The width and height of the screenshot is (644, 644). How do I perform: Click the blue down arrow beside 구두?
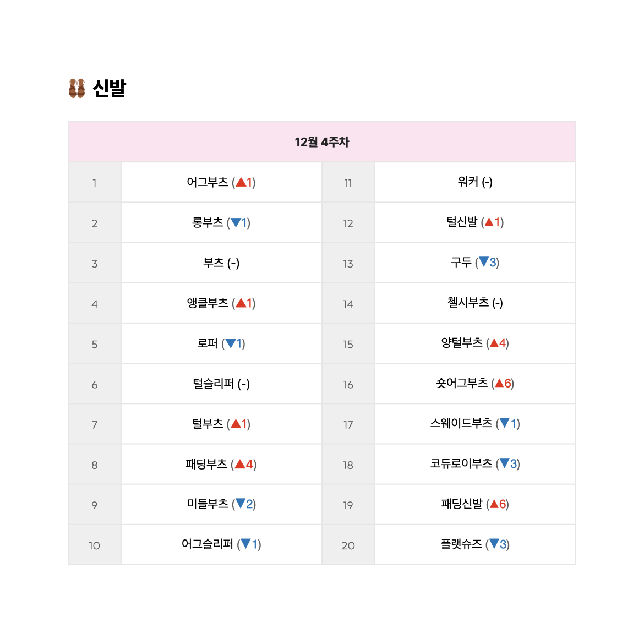coord(484,262)
